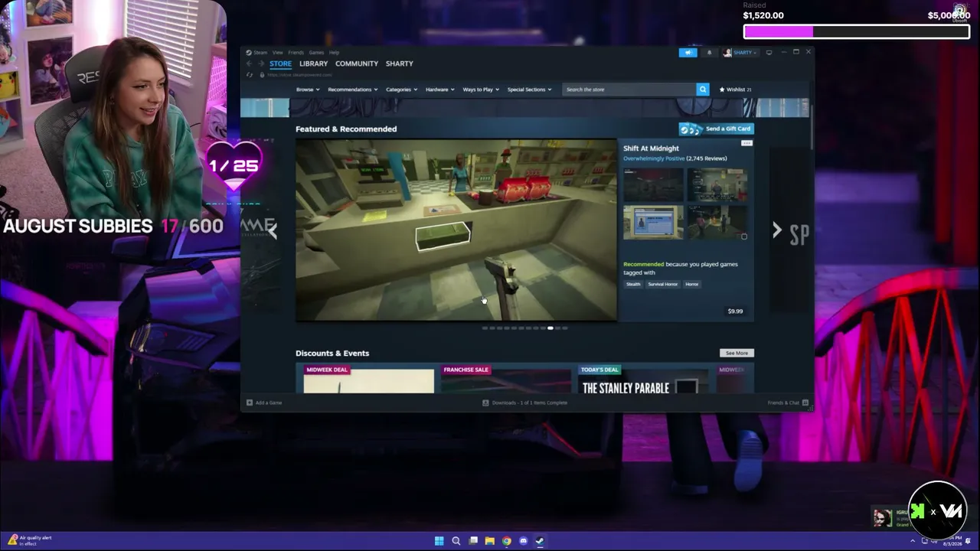980x551 pixels.
Task: Open the Steam announcements megaphone
Action: click(688, 52)
